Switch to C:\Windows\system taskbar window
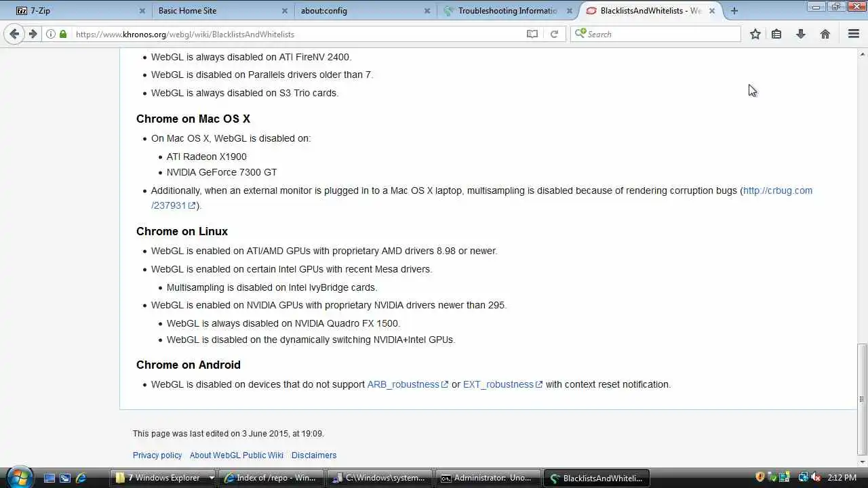 pyautogui.click(x=380, y=478)
